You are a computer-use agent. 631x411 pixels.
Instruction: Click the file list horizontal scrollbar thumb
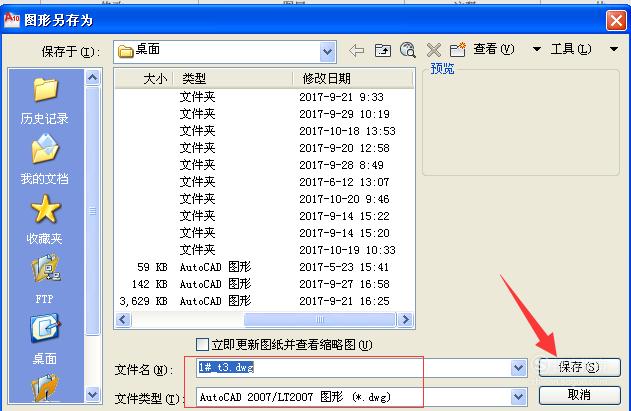pos(320,320)
